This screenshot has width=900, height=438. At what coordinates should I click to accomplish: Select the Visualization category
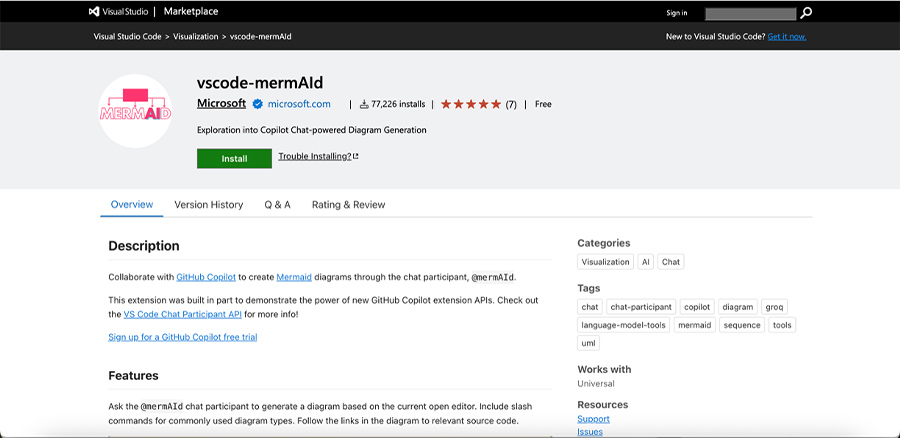point(606,262)
